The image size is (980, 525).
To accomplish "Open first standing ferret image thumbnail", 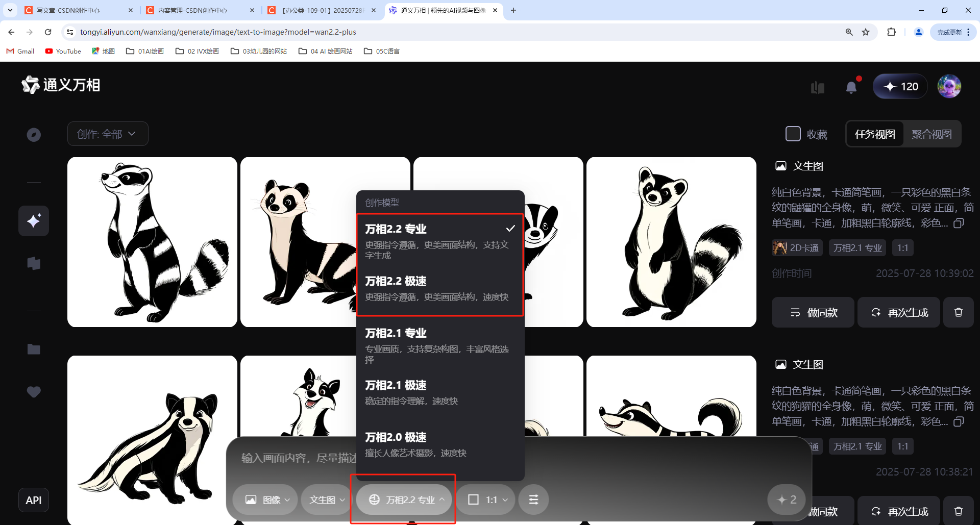I will pos(152,242).
